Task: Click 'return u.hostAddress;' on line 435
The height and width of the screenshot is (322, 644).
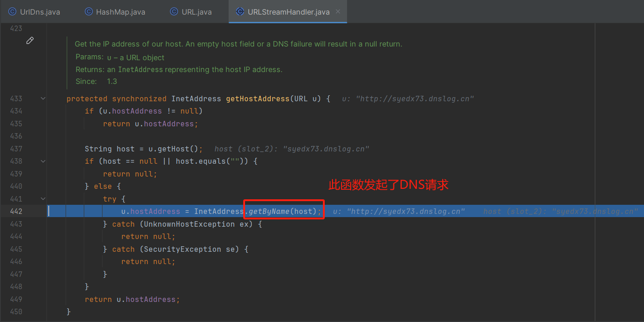Action: pos(151,124)
